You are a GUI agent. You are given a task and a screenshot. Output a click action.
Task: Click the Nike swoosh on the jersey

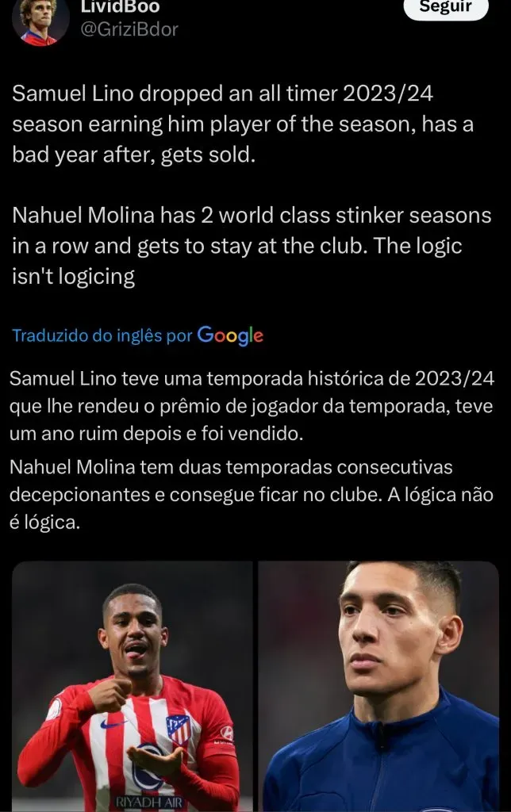pyautogui.click(x=112, y=723)
